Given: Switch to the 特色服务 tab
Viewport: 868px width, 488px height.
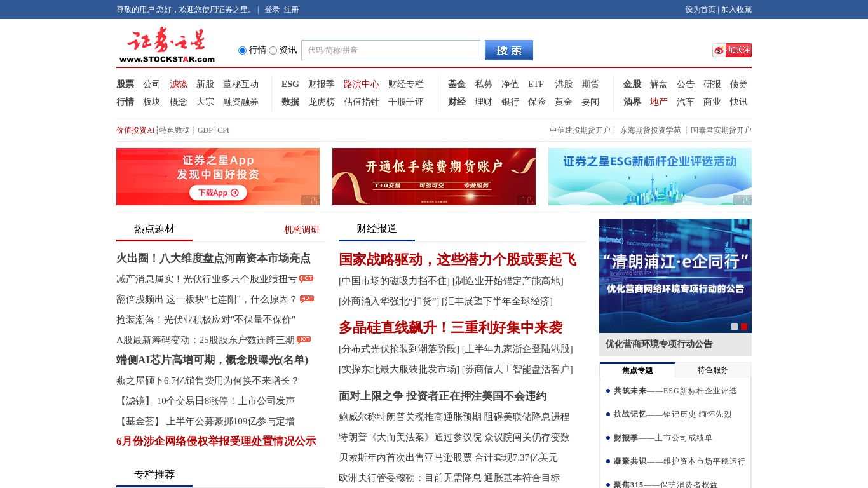Looking at the screenshot, I should pos(713,370).
